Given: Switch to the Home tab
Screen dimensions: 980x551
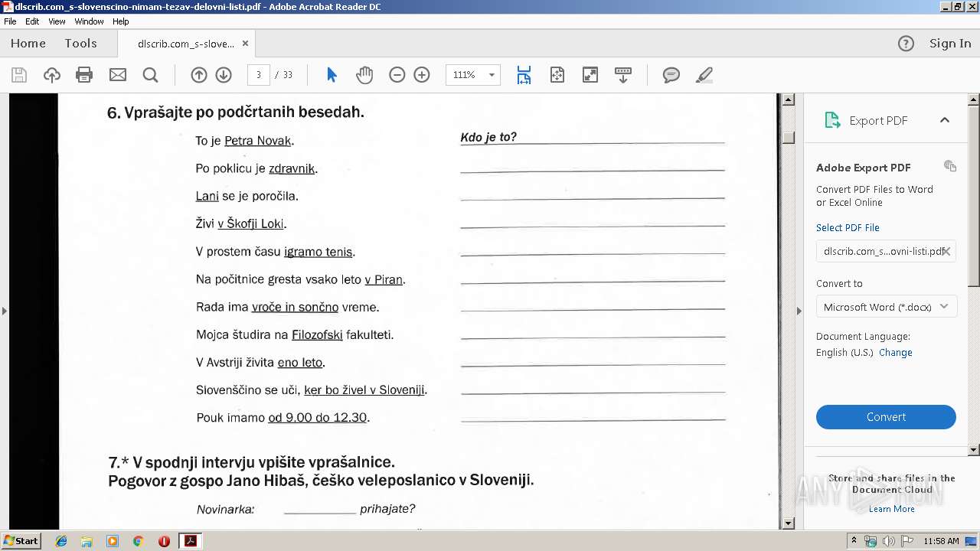Looking at the screenshot, I should 28,44.
